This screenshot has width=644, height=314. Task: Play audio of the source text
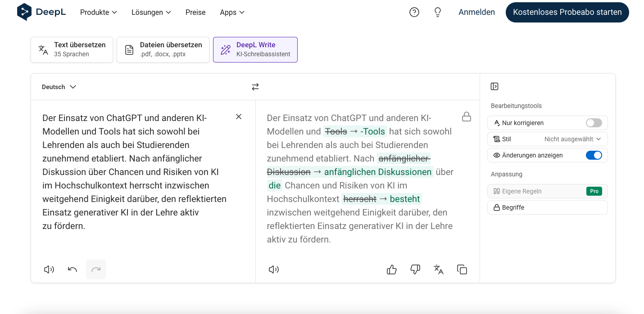[x=49, y=269]
